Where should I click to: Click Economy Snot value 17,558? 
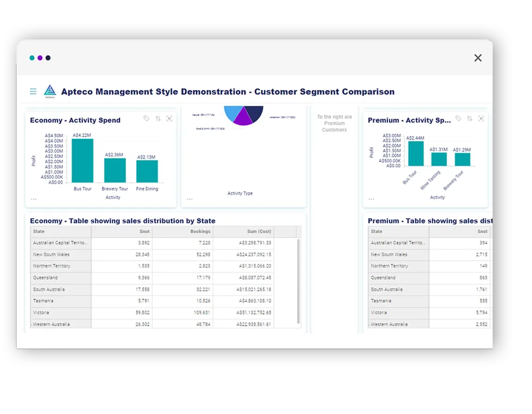point(143,289)
